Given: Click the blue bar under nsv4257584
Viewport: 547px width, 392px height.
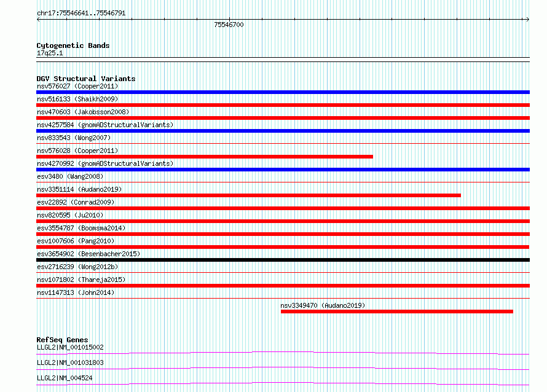Looking at the screenshot, I should [283, 131].
